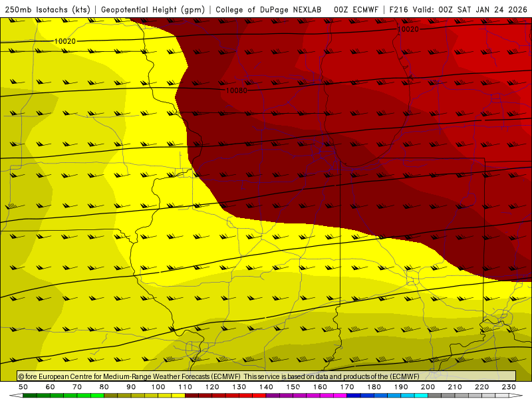Click the colorbar value label 190
532x399 pixels.
[401, 387]
